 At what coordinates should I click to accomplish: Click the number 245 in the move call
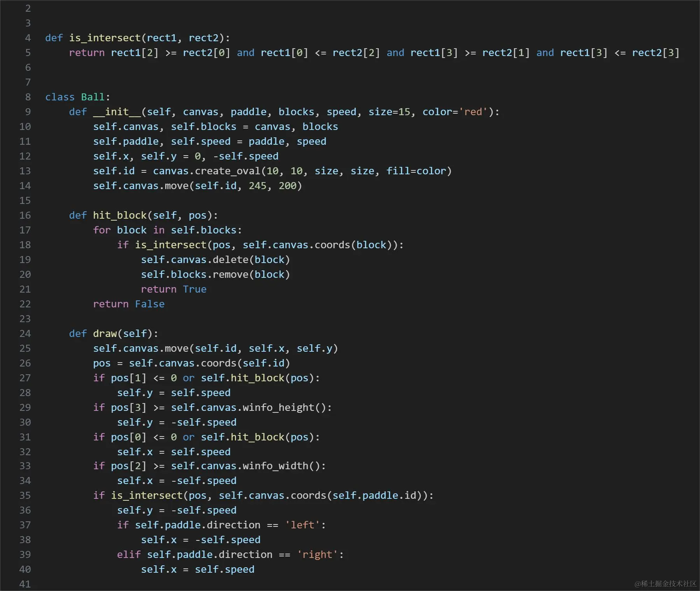tap(257, 186)
